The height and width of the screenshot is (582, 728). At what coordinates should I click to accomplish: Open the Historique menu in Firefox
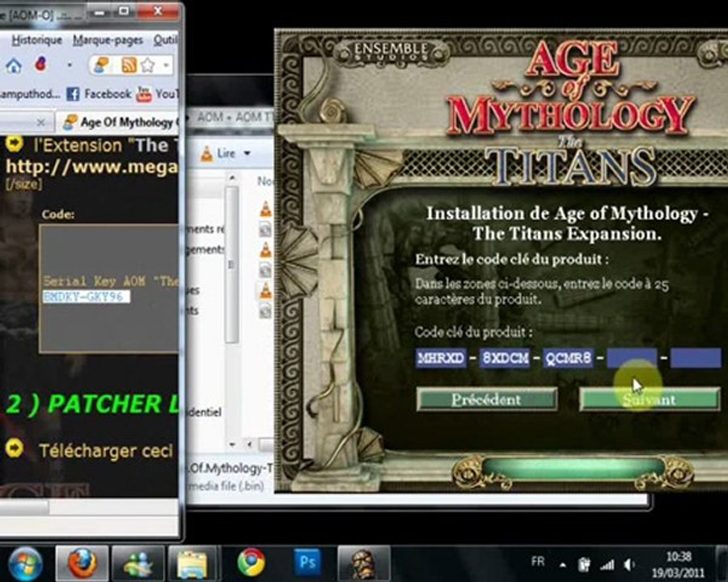tap(36, 40)
